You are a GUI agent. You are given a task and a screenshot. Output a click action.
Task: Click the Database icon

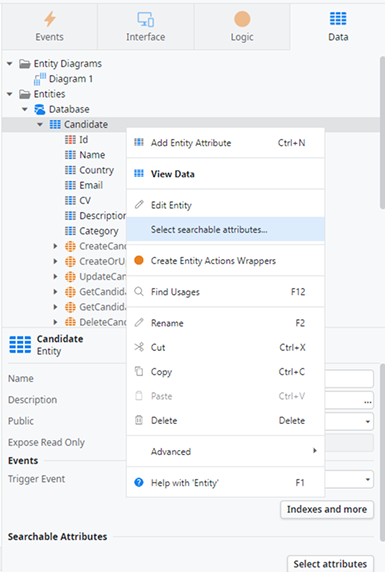40,109
